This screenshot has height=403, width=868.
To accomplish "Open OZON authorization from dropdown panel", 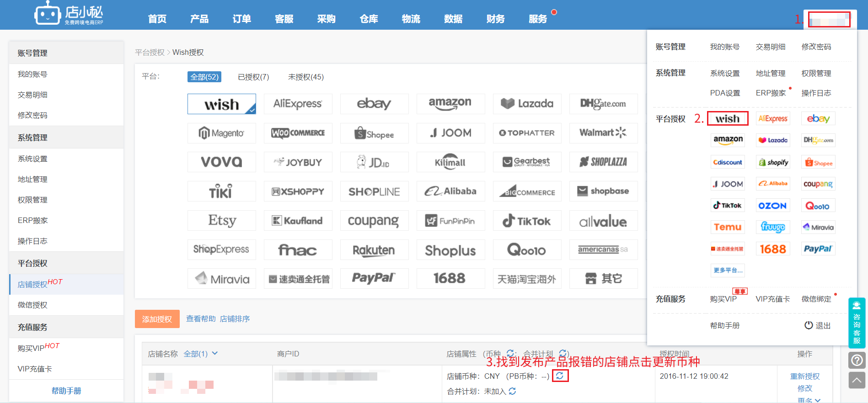I will click(773, 206).
